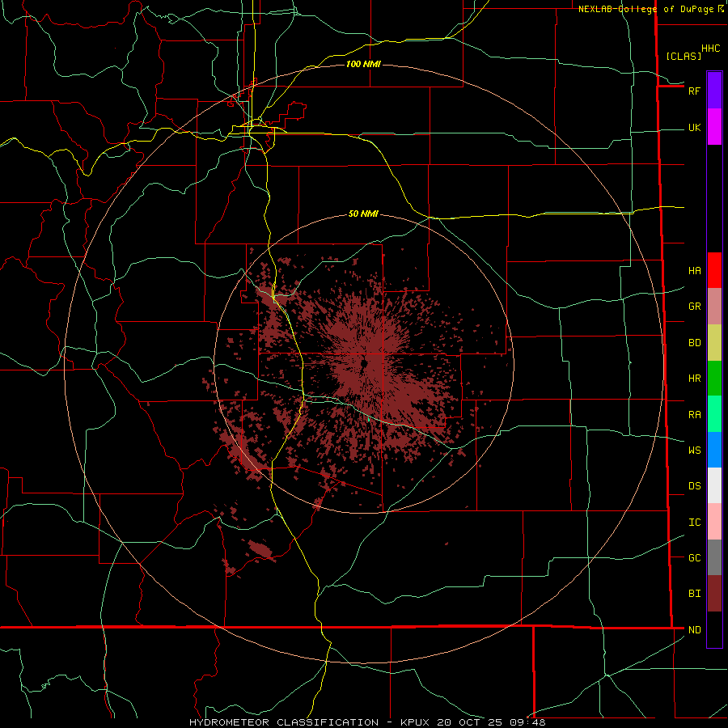Click the WS blue legend swatch
Viewport: 728px width, 728px height.
pyautogui.click(x=714, y=450)
